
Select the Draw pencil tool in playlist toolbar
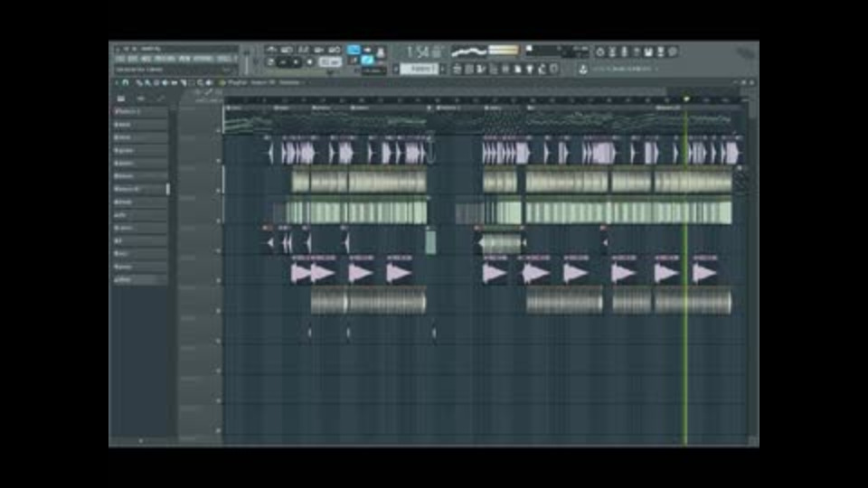point(139,82)
